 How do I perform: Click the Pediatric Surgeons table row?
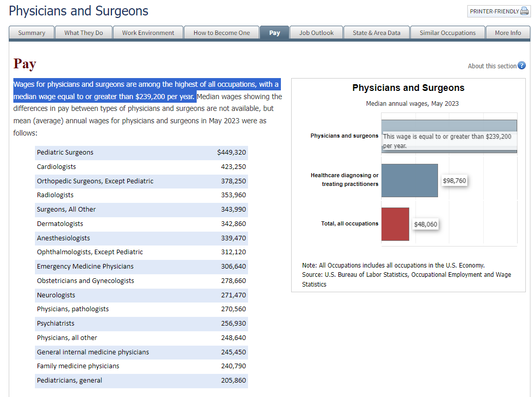[x=141, y=153]
